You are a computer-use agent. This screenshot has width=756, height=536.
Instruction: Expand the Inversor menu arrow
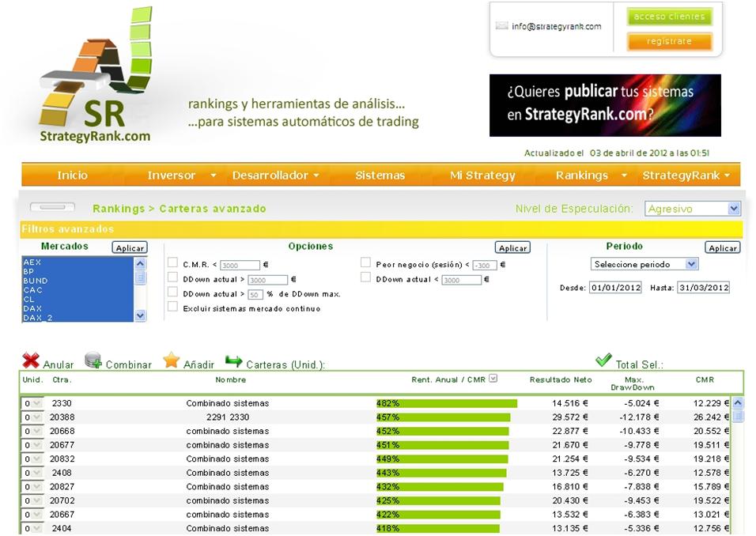pos(213,176)
